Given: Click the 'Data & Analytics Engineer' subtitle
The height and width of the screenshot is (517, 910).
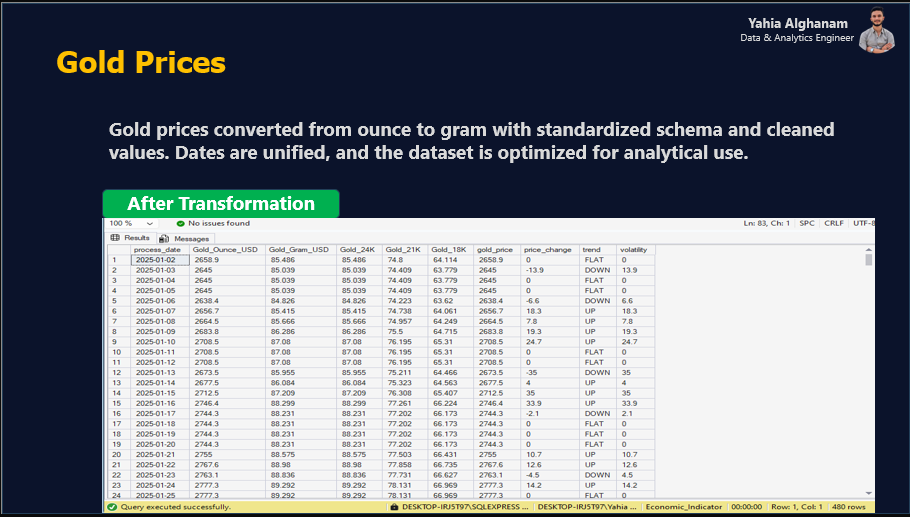Looking at the screenshot, I should [x=797, y=38].
